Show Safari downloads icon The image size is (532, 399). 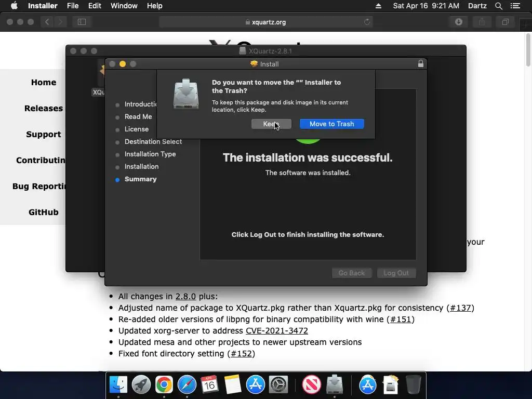tap(459, 22)
